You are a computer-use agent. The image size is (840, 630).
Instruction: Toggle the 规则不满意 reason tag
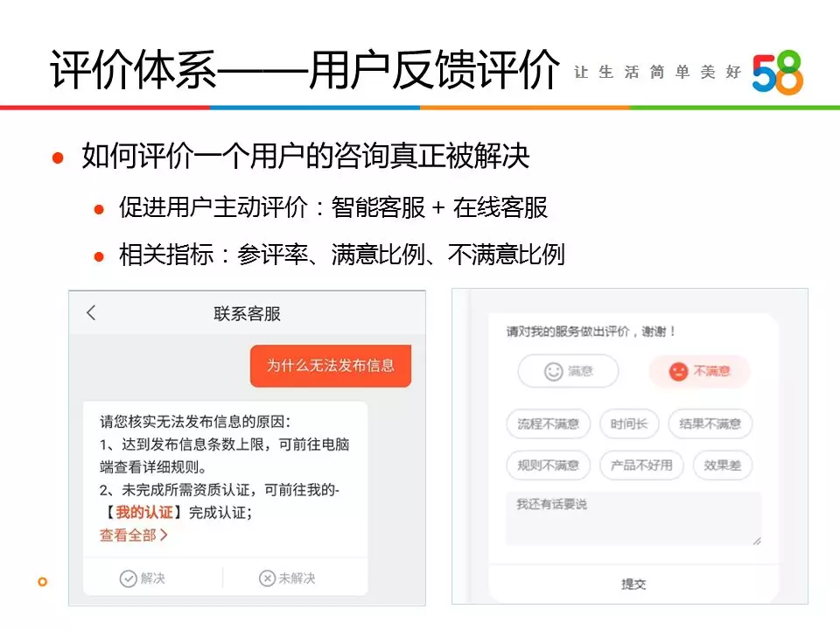pos(548,465)
